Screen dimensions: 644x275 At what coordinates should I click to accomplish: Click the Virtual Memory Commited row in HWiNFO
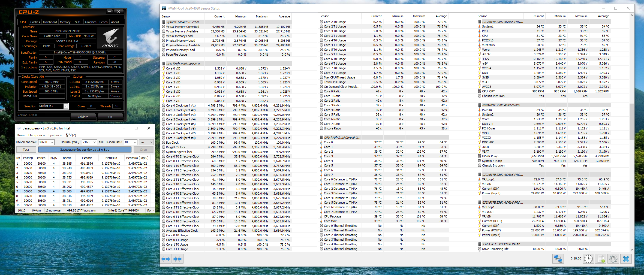click(226, 27)
